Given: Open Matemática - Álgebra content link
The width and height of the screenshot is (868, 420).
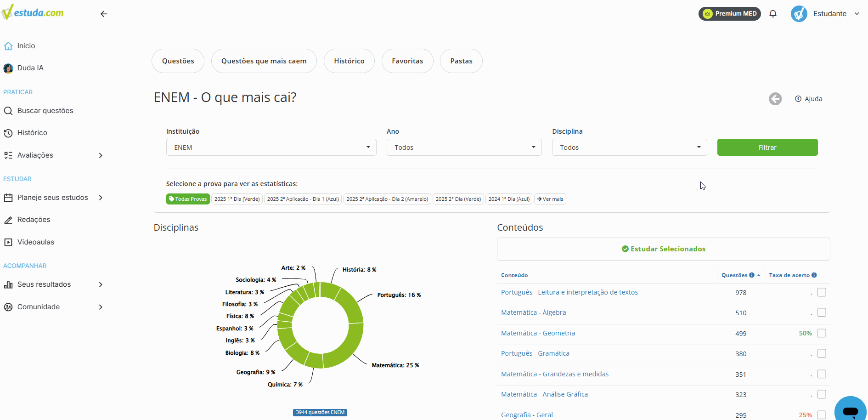Looking at the screenshot, I should pyautogui.click(x=533, y=312).
